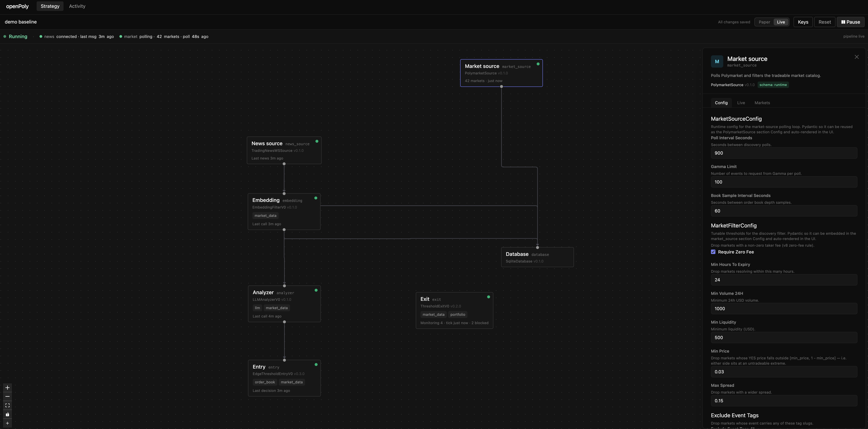Toggle the Require Zero Fee checkbox

point(713,252)
